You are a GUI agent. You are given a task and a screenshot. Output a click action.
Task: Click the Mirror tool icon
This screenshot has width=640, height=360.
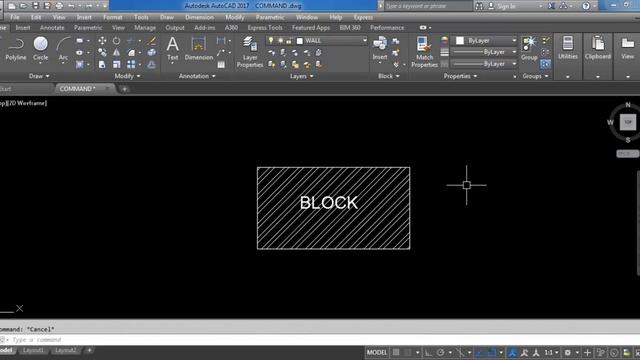click(x=116, y=52)
